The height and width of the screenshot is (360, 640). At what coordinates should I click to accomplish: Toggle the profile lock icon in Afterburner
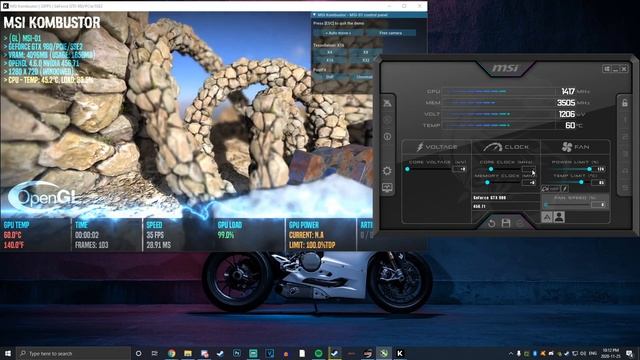point(624,103)
